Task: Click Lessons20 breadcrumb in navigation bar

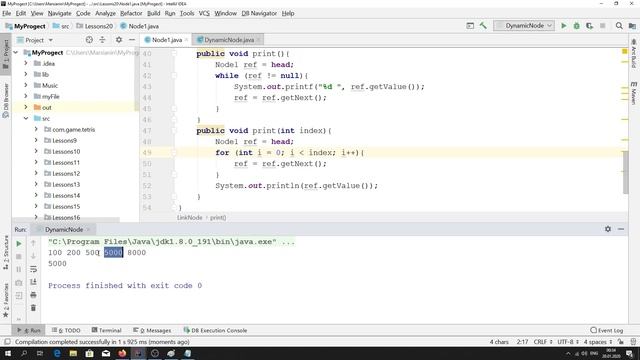Action: (95, 26)
